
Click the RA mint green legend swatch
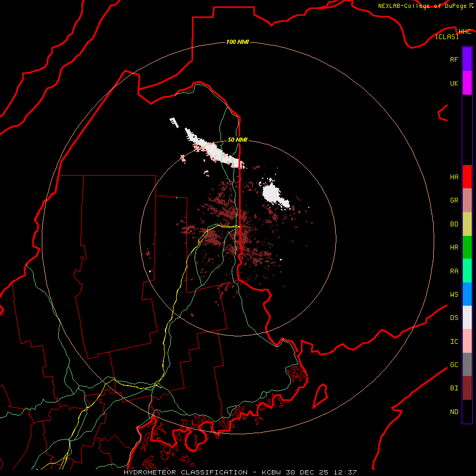pyautogui.click(x=467, y=270)
